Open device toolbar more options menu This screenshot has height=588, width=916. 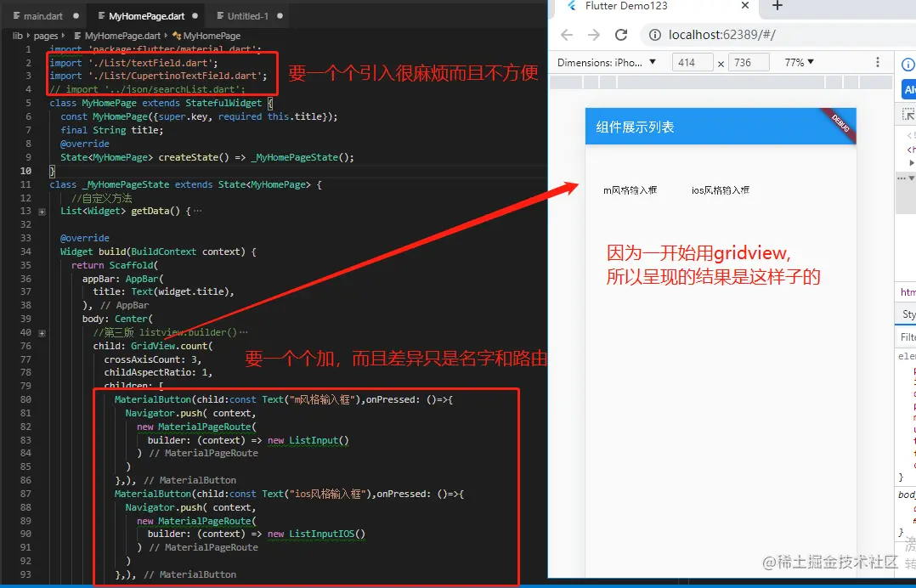tap(878, 63)
